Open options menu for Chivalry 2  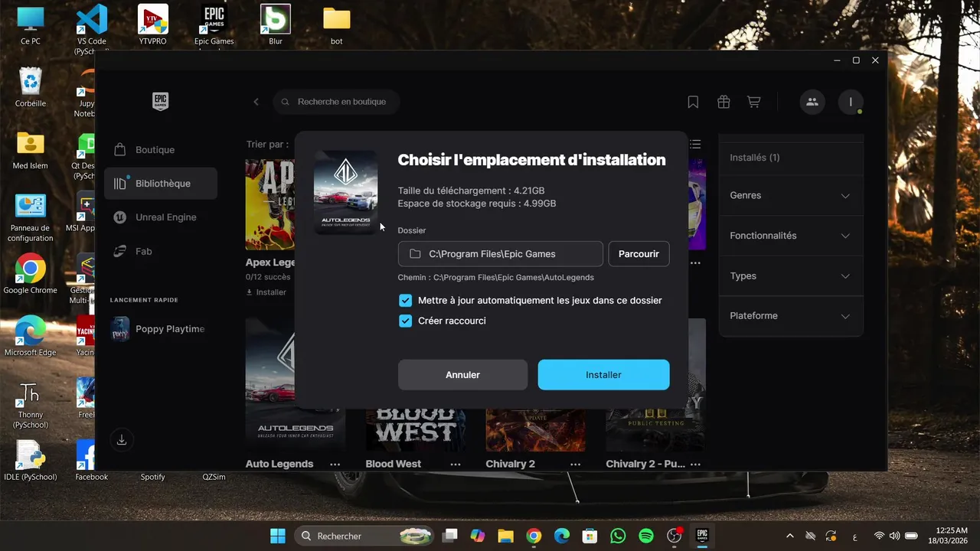click(x=575, y=464)
